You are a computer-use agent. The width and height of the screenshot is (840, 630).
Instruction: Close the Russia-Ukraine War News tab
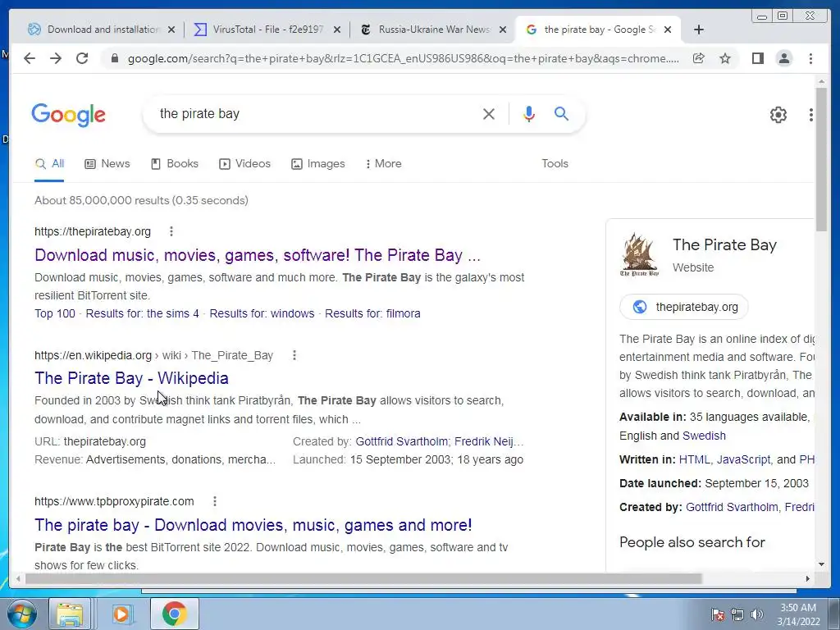point(503,30)
